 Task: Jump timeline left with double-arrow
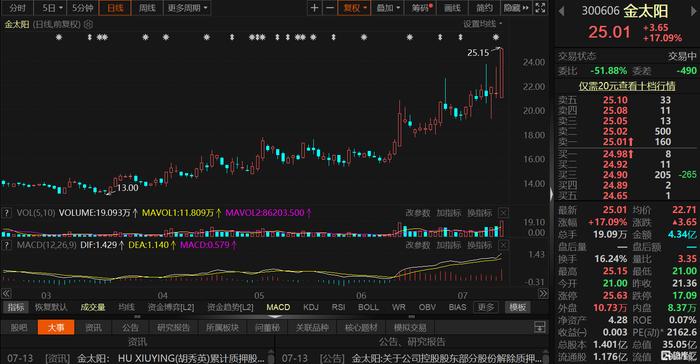(x=6, y=293)
